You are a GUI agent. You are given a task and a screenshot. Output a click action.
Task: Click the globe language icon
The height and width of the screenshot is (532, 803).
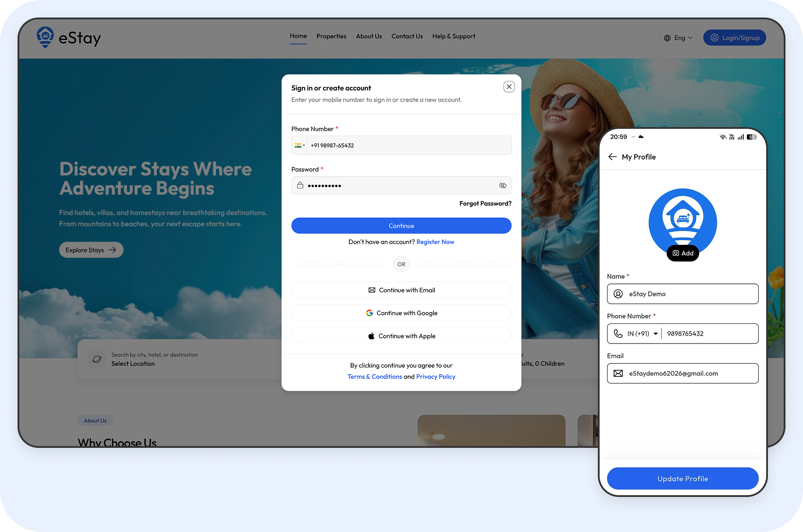(667, 38)
